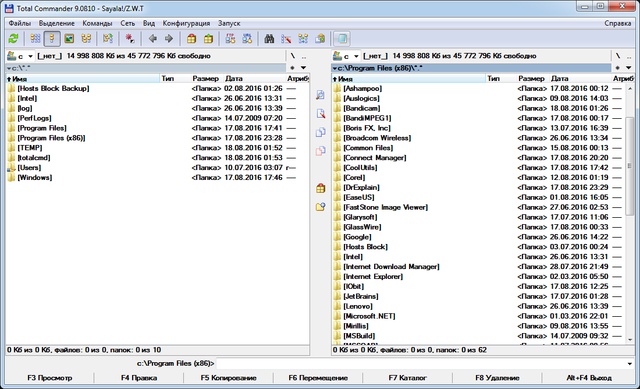This screenshot has height=389, width=640.
Task: Click the F7 Каталог button
Action: tap(407, 378)
